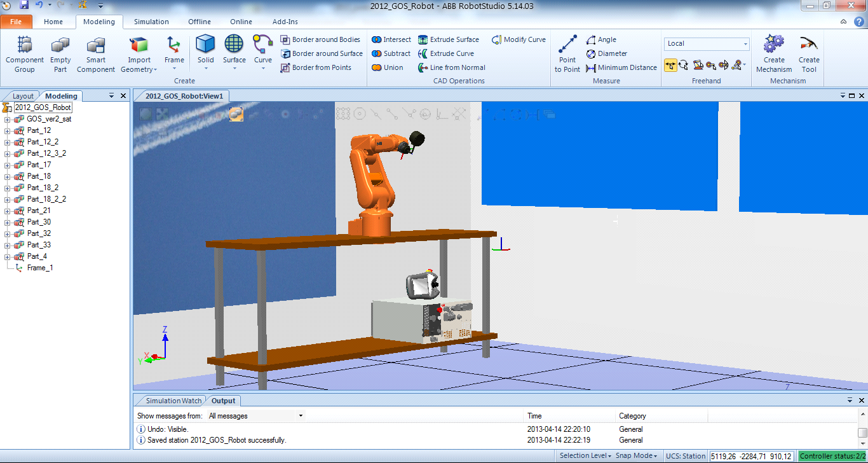Viewport: 868px width, 463px height.
Task: Save the station with the floppy icon
Action: (24, 5)
